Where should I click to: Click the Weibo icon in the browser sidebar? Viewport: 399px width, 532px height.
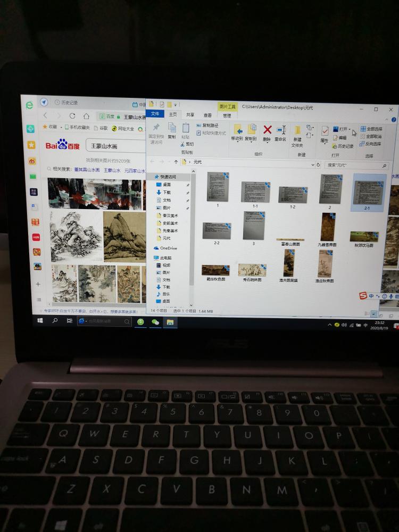(32, 161)
